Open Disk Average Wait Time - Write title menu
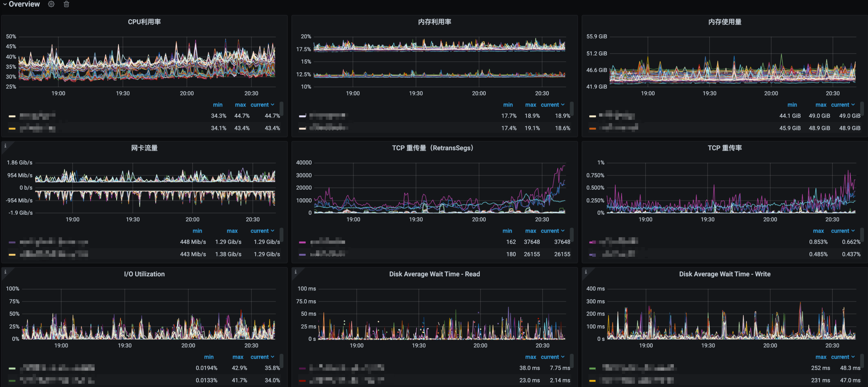 [x=724, y=274]
